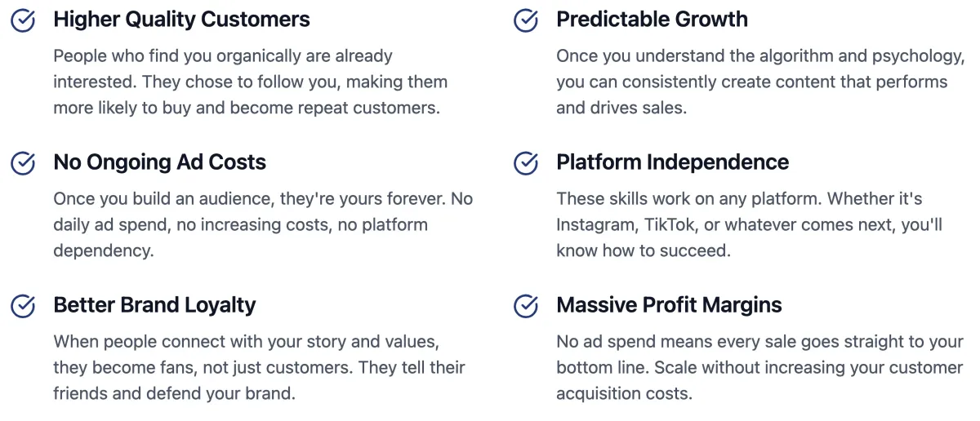Click paragraph about understanding the algorithm and psychology
Viewport: 980px width, 421px height.
tap(760, 82)
